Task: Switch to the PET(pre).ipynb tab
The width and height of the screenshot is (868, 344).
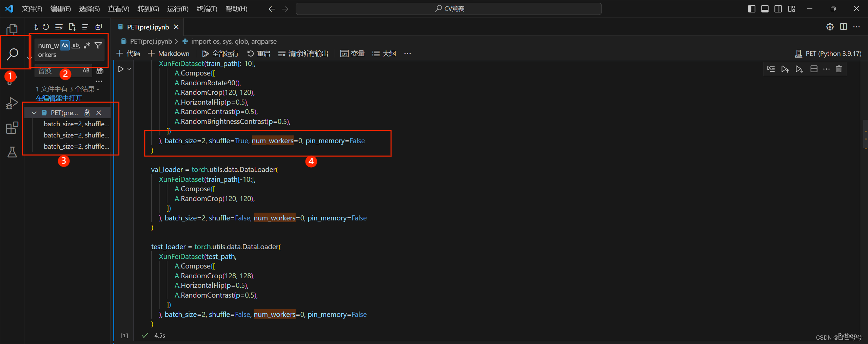Action: [148, 27]
